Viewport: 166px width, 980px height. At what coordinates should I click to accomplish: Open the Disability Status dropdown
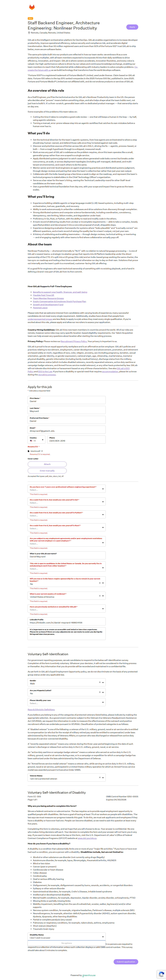(67, 937)
